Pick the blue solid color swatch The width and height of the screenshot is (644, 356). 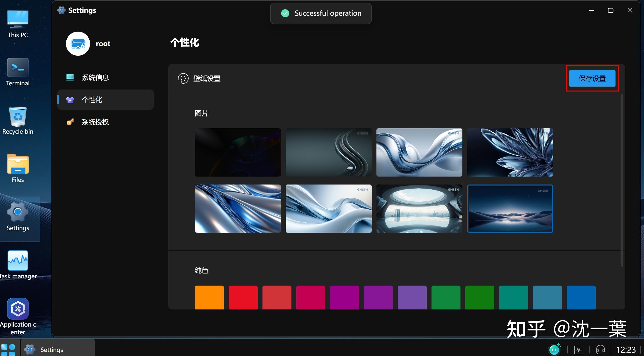coord(581,297)
